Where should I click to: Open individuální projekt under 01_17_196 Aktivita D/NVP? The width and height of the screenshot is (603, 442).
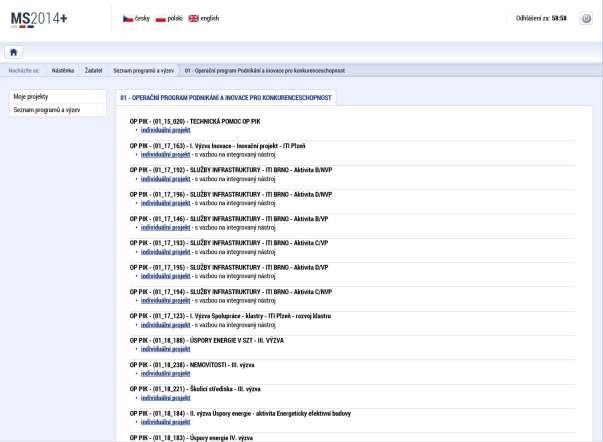(165, 203)
